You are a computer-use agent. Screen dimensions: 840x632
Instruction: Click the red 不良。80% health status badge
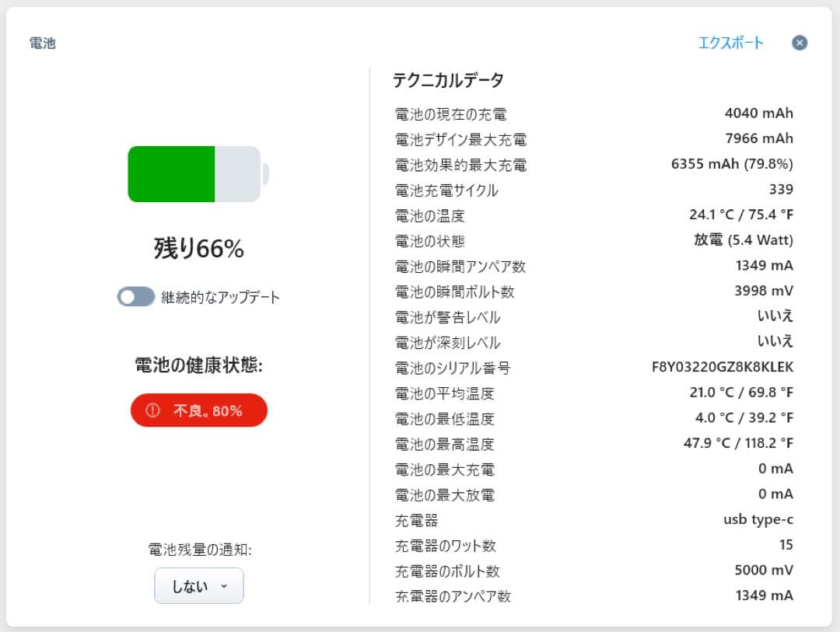pyautogui.click(x=198, y=410)
